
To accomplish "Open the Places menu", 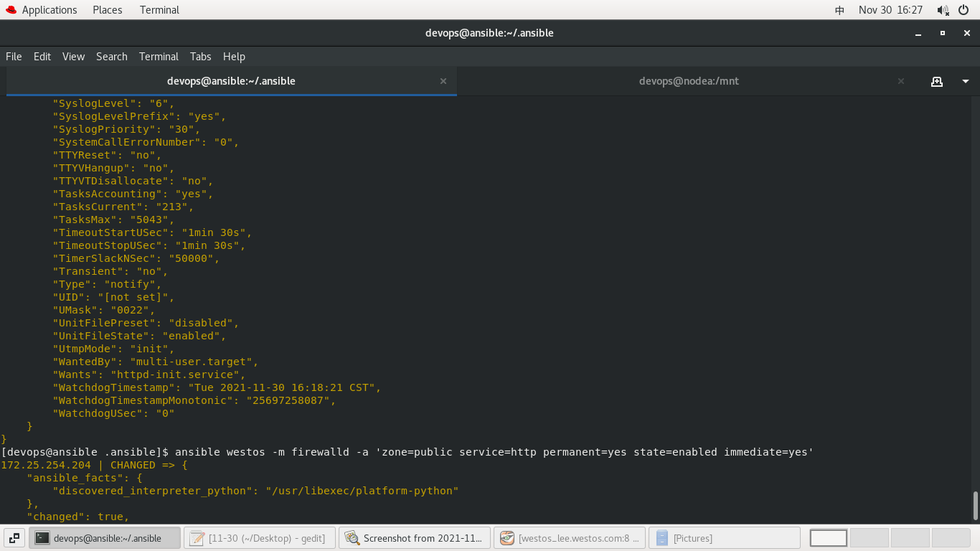I will (108, 10).
